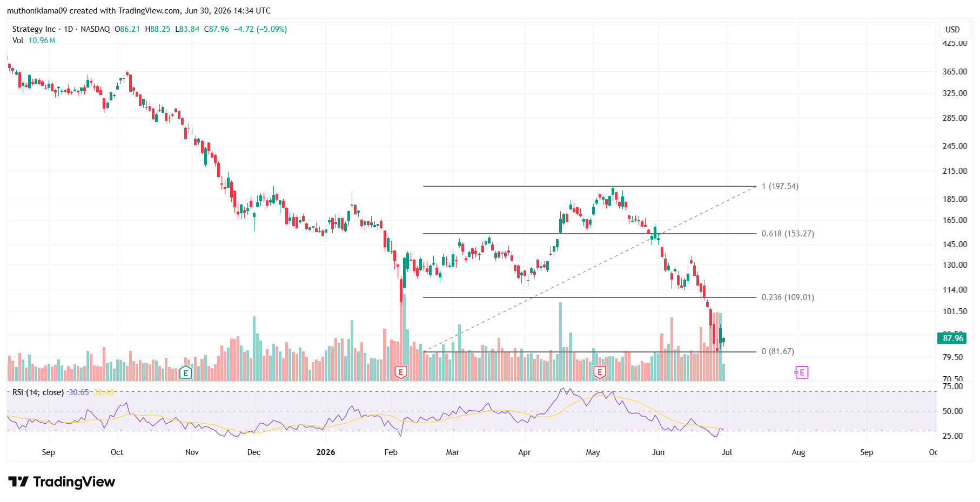Select the Fib level label 0.618 (153.27)
This screenshot has width=980, height=502.
coord(788,234)
